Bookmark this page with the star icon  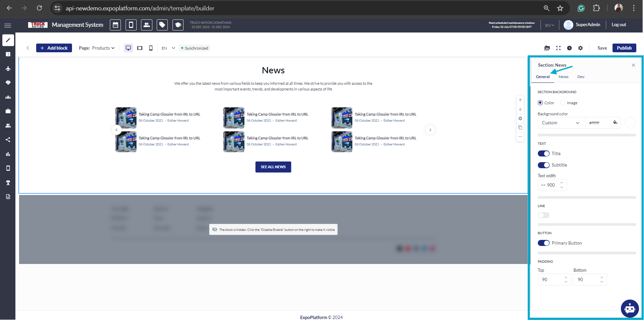[560, 8]
